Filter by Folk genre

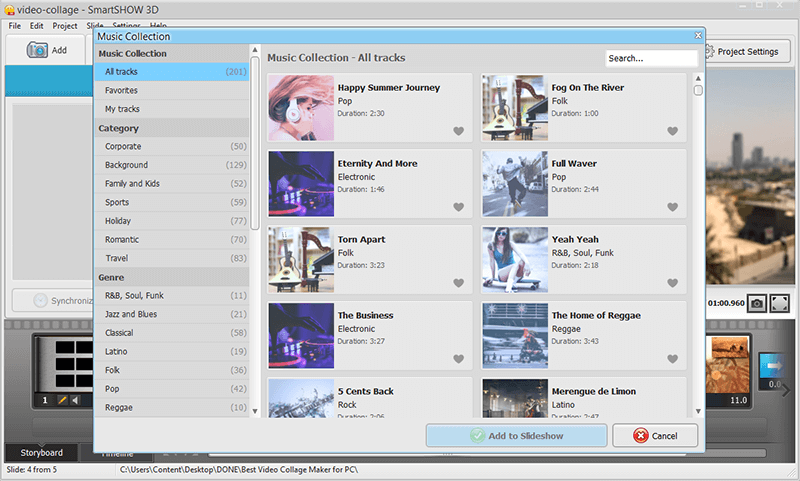(x=171, y=370)
